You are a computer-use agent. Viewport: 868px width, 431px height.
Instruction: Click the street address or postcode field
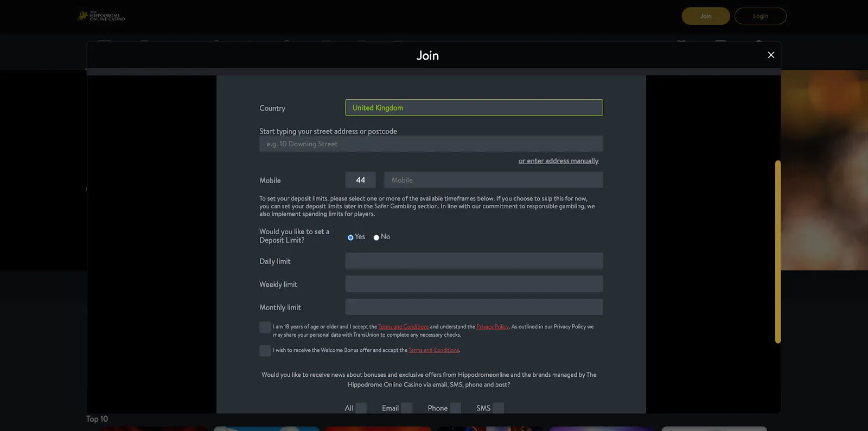click(431, 144)
